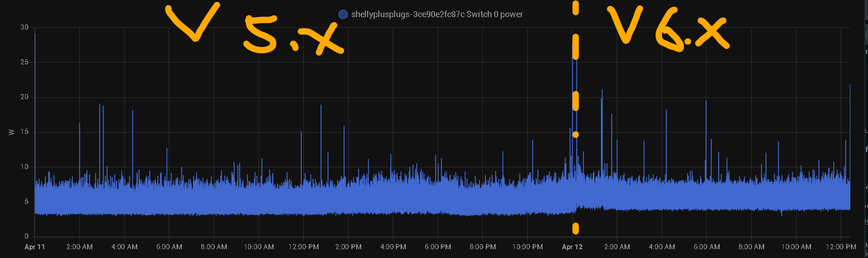Click the 8:00 PM time axis label

(483, 247)
